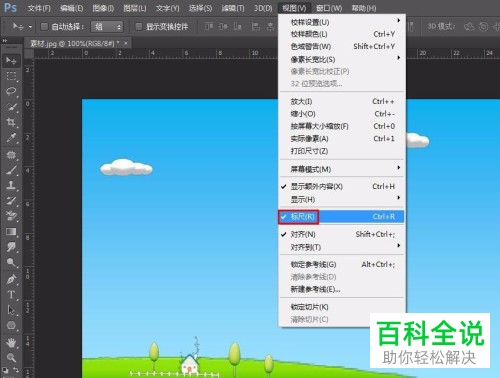
Task: Open Move tool preset picker arrow
Action: pyautogui.click(x=30, y=26)
